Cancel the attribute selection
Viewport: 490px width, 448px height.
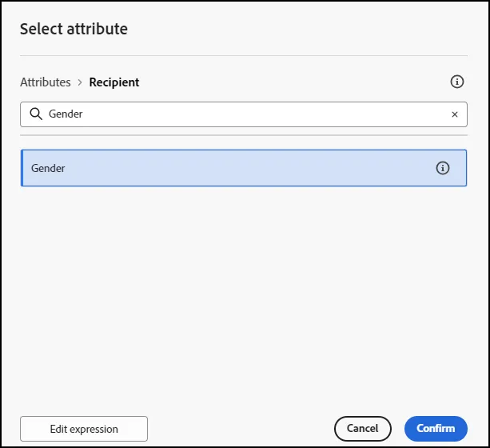362,428
